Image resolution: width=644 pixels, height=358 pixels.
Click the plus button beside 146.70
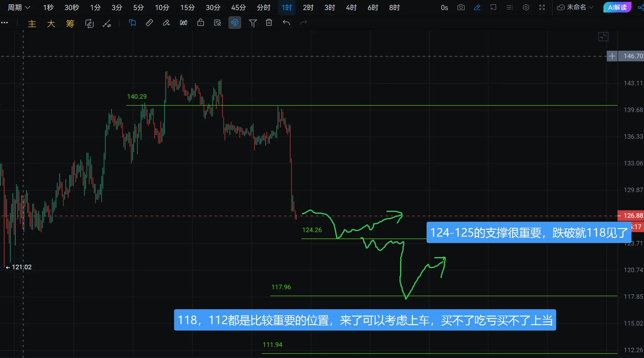tap(612, 56)
